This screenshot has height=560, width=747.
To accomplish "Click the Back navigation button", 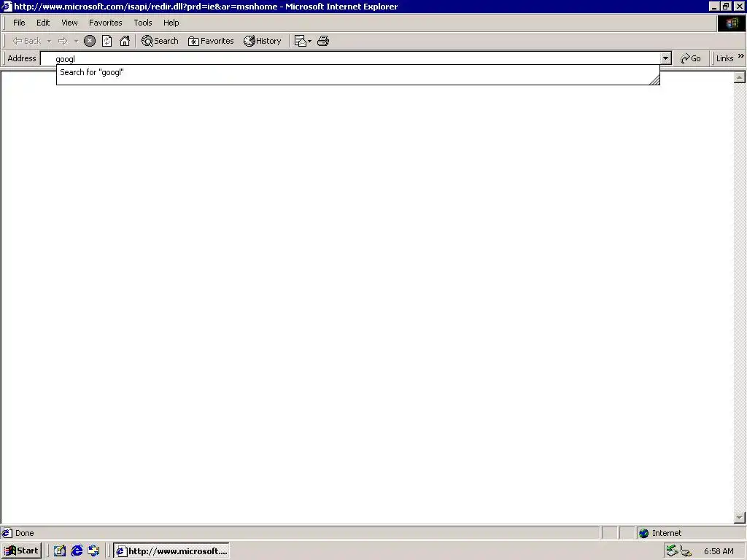I will (x=27, y=41).
